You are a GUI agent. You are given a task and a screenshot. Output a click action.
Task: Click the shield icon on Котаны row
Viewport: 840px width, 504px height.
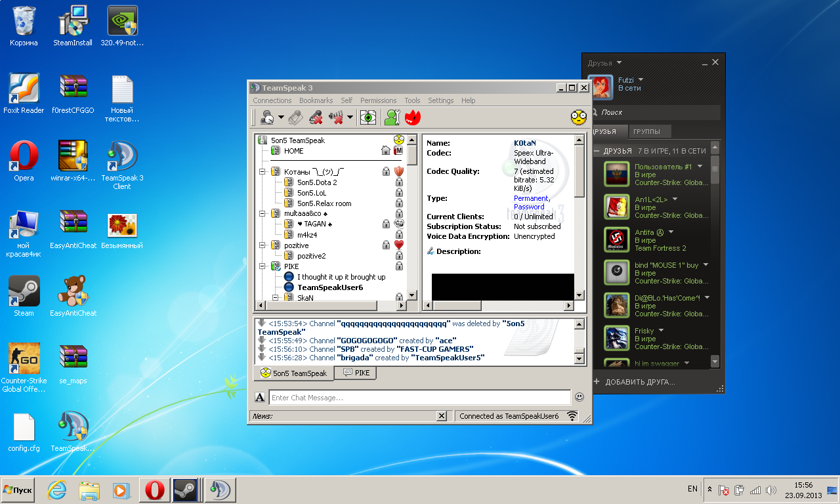click(398, 172)
